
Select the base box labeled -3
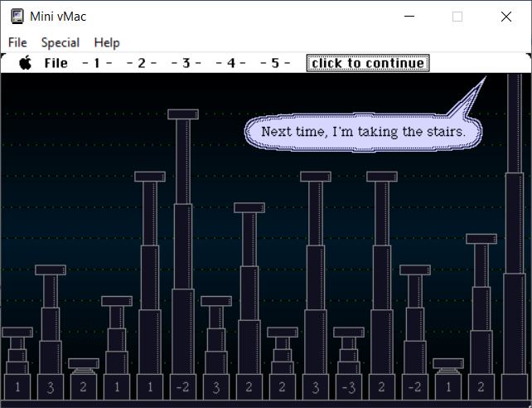click(349, 387)
